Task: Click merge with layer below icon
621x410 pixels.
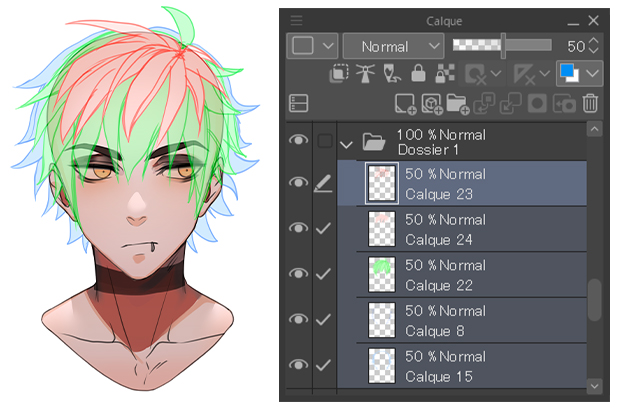Action: [510, 104]
